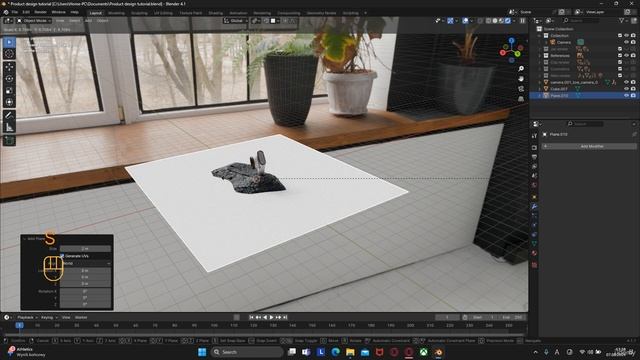
Task: Select the Rotate tool
Action: pyautogui.click(x=9, y=79)
